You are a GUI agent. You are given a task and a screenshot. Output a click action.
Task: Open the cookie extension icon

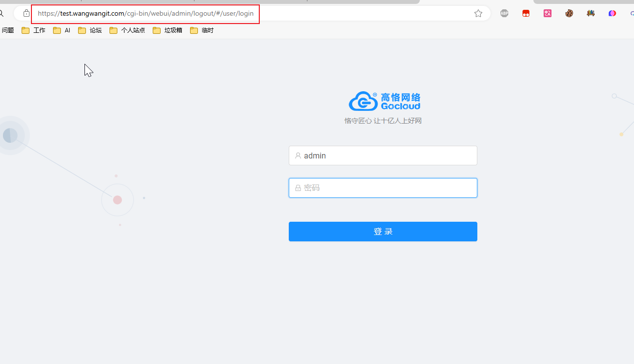(x=569, y=14)
